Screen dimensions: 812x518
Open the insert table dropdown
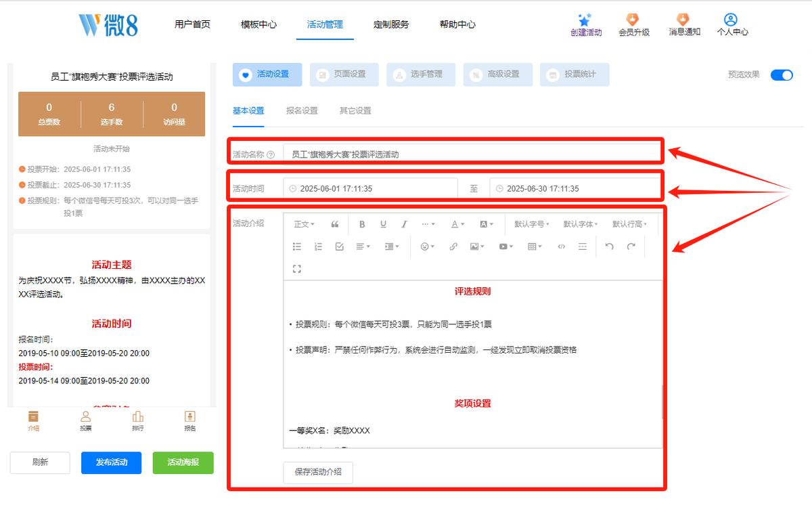tap(535, 246)
